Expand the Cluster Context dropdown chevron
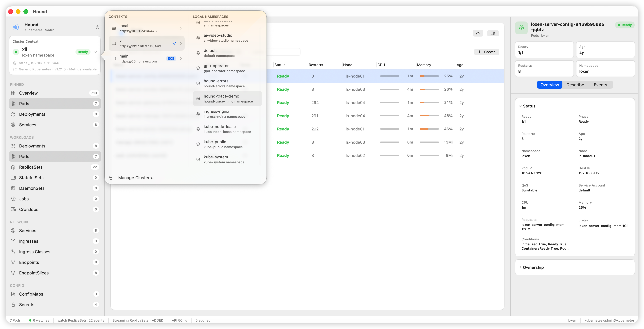 [95, 52]
